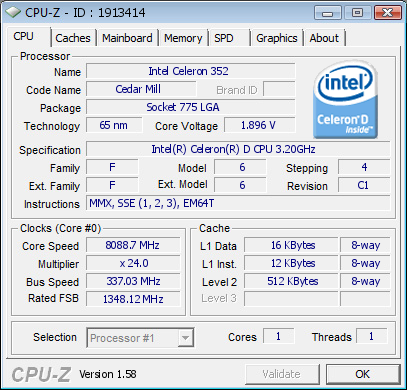The width and height of the screenshot is (407, 390).
Task: Open the Graphics tab
Action: [277, 38]
